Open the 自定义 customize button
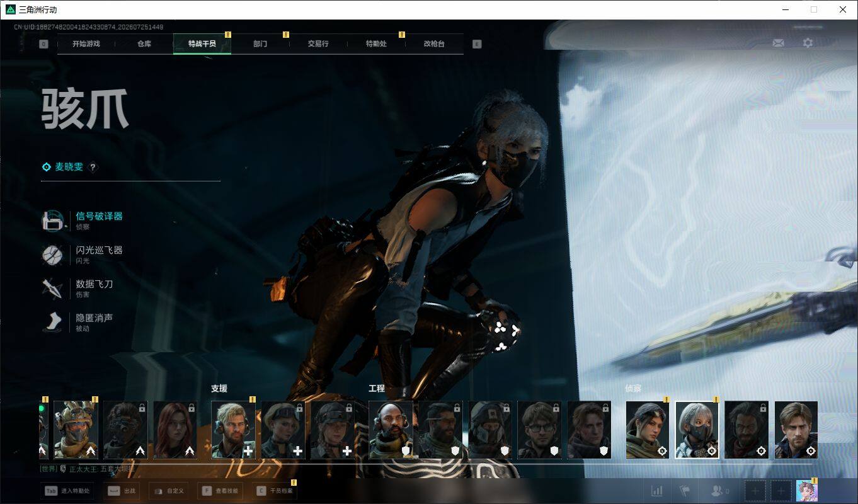858x504 pixels. [168, 491]
